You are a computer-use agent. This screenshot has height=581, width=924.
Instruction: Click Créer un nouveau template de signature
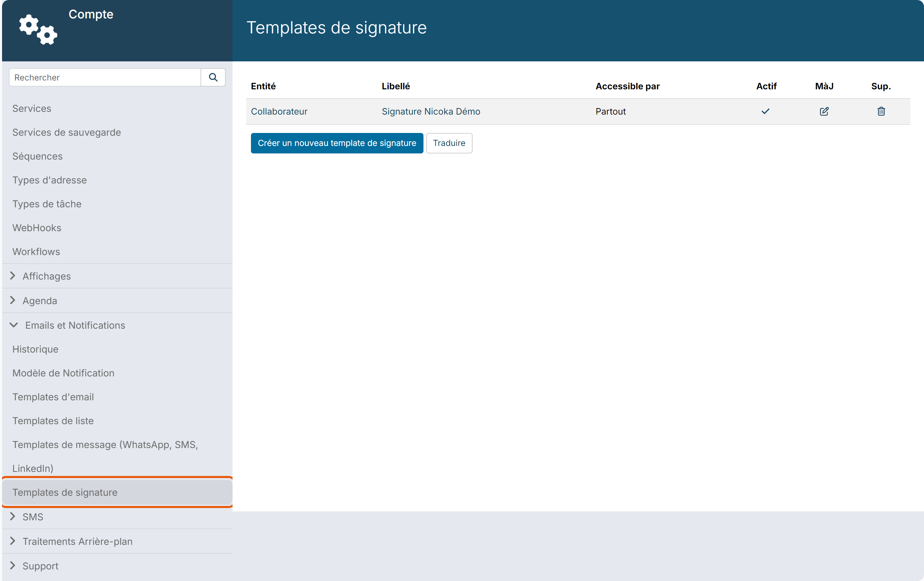[337, 143]
